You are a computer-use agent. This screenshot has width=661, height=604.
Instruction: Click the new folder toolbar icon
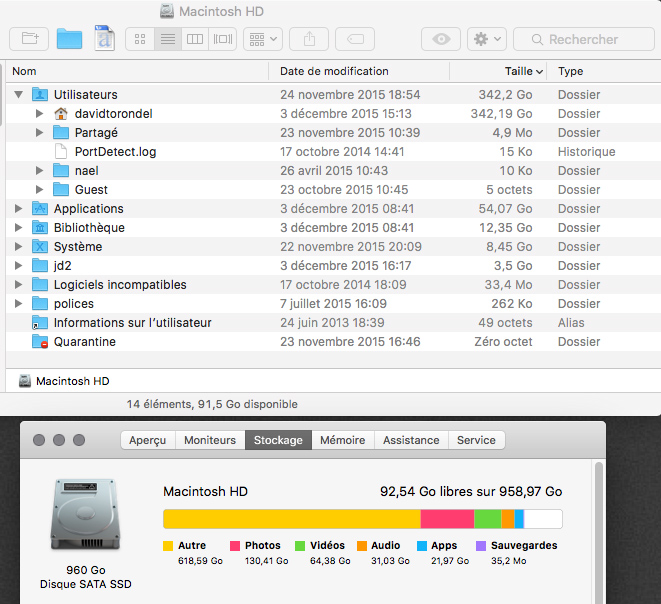pyautogui.click(x=29, y=39)
